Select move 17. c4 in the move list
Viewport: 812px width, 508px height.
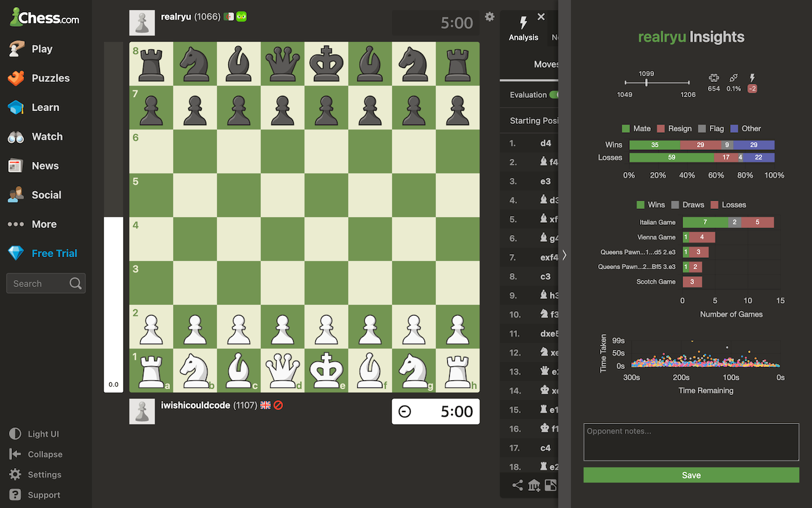point(546,448)
